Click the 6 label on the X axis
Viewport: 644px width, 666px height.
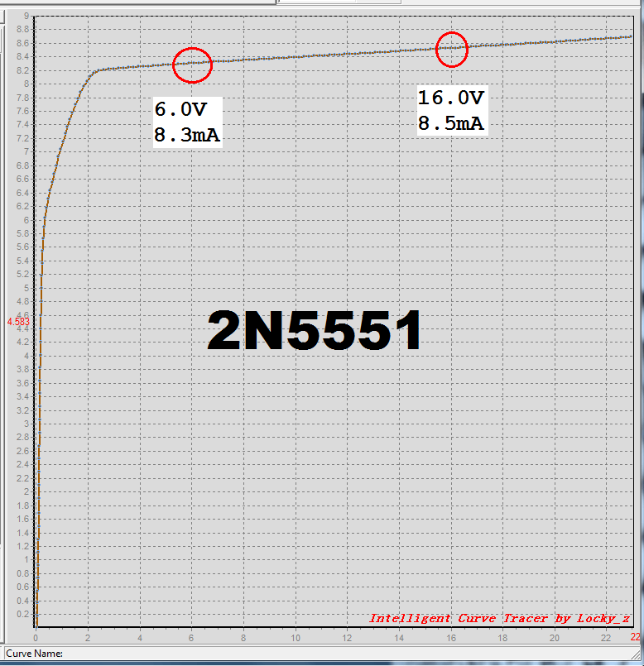tap(191, 638)
